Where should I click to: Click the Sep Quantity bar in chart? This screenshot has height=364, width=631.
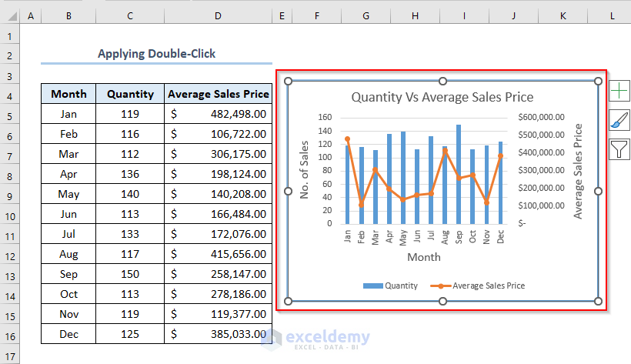click(x=459, y=175)
